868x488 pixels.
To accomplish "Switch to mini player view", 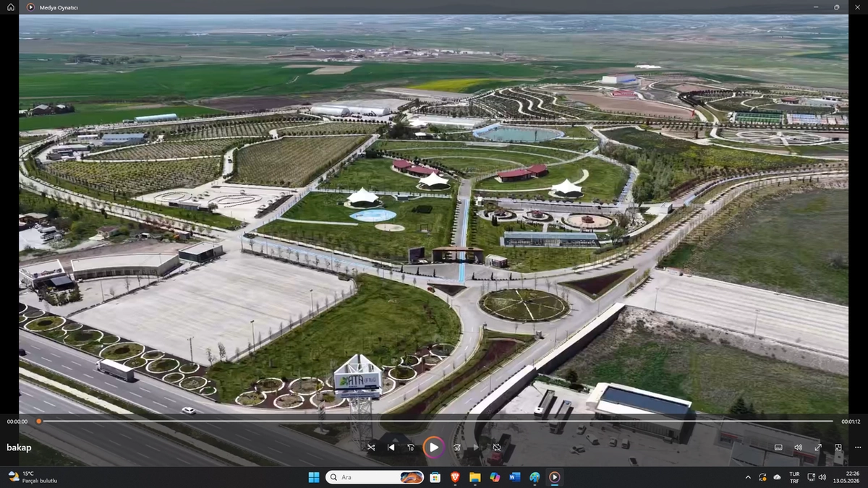I will pos(838,448).
